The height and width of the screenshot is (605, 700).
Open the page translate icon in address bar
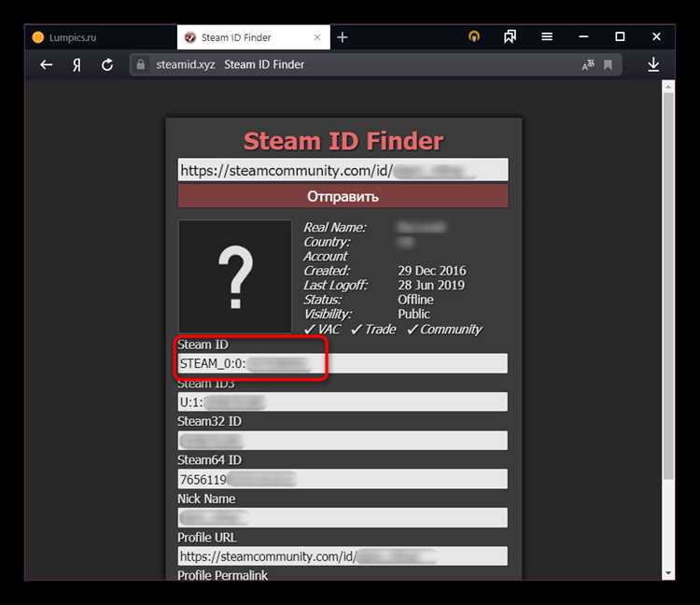pyautogui.click(x=588, y=65)
